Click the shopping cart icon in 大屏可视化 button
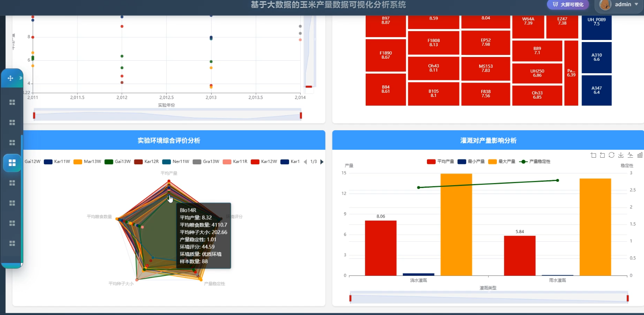This screenshot has width=644, height=315. click(555, 5)
